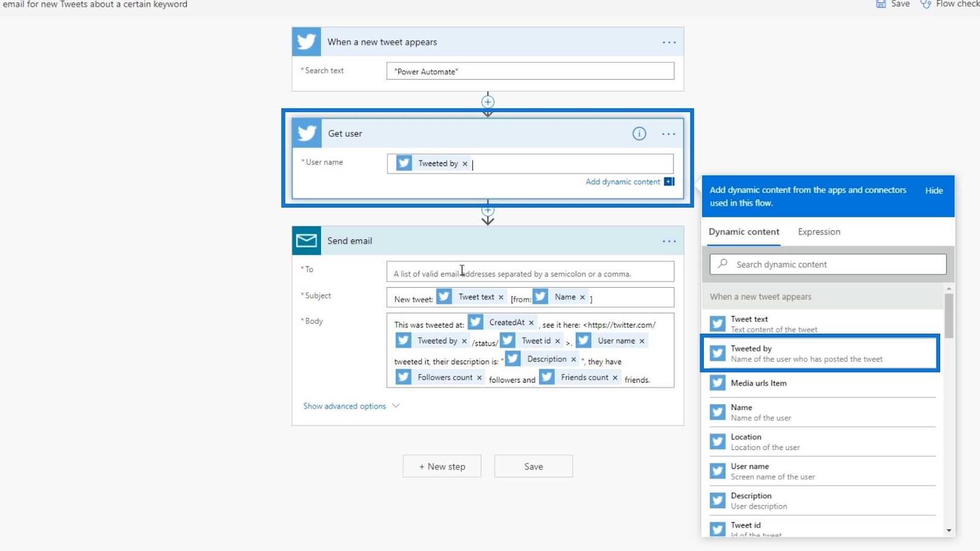Open the ellipsis menu for Get user
The height and width of the screenshot is (551, 980).
pos(669,133)
